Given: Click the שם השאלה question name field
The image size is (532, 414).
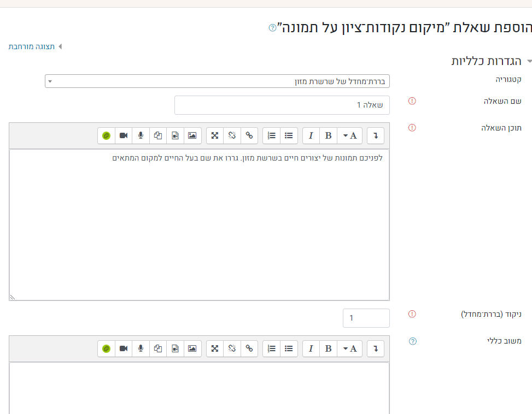Looking at the screenshot, I should [282, 105].
